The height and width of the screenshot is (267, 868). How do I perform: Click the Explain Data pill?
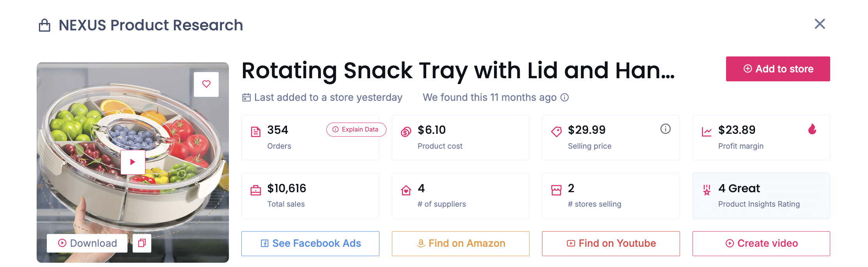click(x=356, y=130)
